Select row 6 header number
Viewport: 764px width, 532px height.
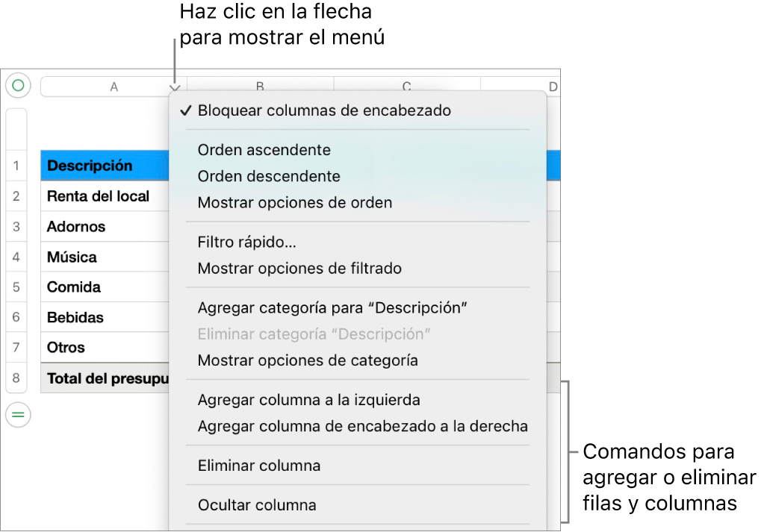click(x=16, y=317)
